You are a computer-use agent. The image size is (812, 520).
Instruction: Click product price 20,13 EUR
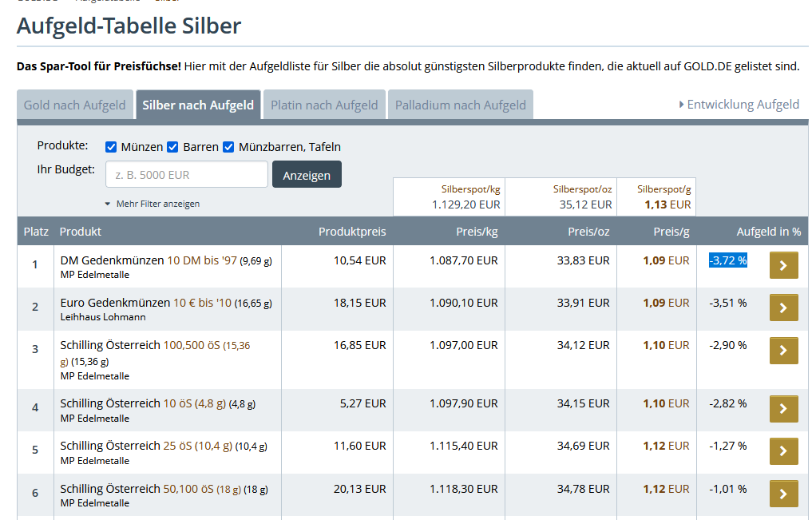point(360,489)
